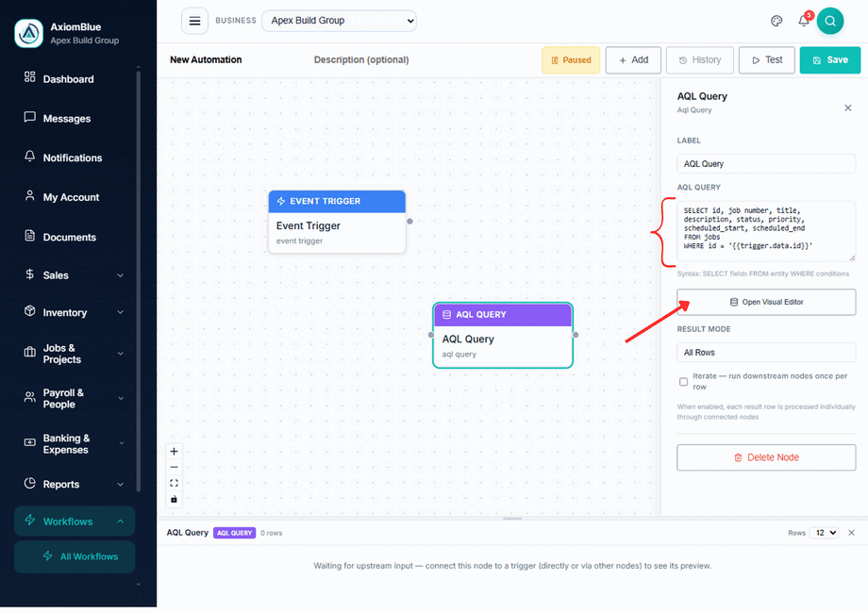Click the Banking & Expenses cash icon
The width and height of the screenshot is (868, 613).
[x=30, y=442]
